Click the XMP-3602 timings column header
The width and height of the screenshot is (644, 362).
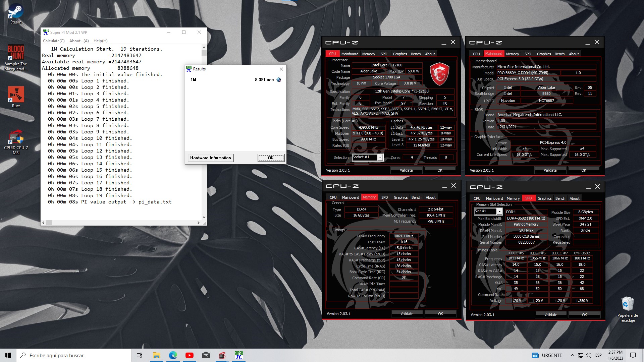[x=582, y=253]
